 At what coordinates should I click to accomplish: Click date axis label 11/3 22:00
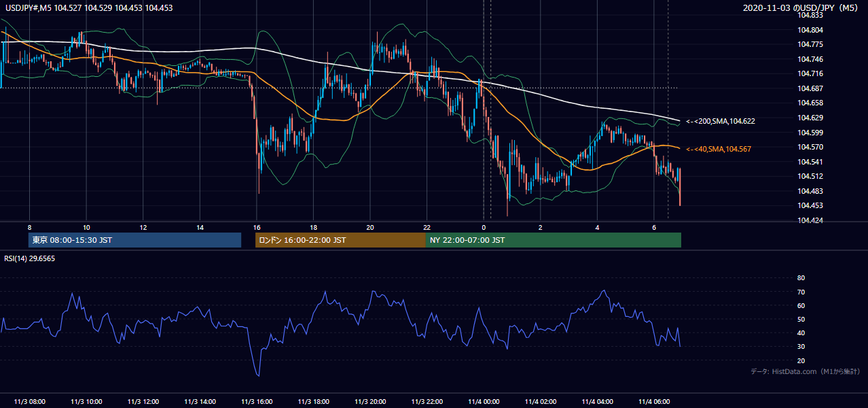click(x=427, y=402)
